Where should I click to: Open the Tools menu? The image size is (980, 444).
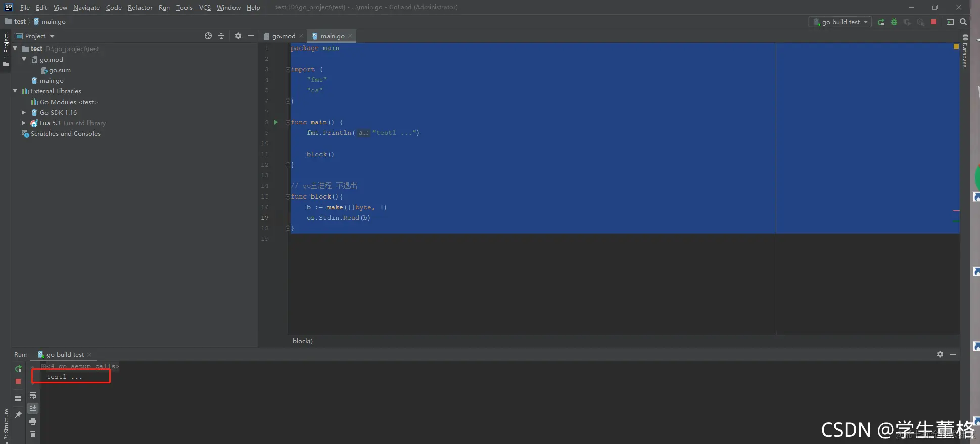coord(184,7)
